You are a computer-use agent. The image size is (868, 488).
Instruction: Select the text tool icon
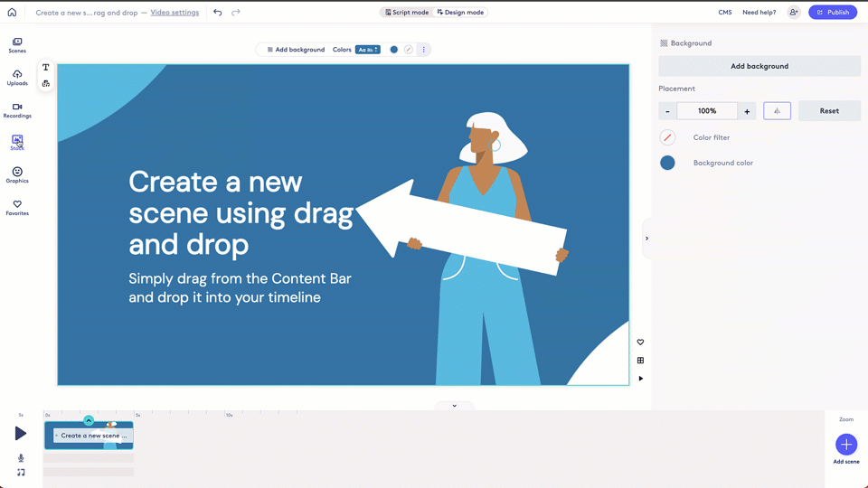[x=46, y=68]
